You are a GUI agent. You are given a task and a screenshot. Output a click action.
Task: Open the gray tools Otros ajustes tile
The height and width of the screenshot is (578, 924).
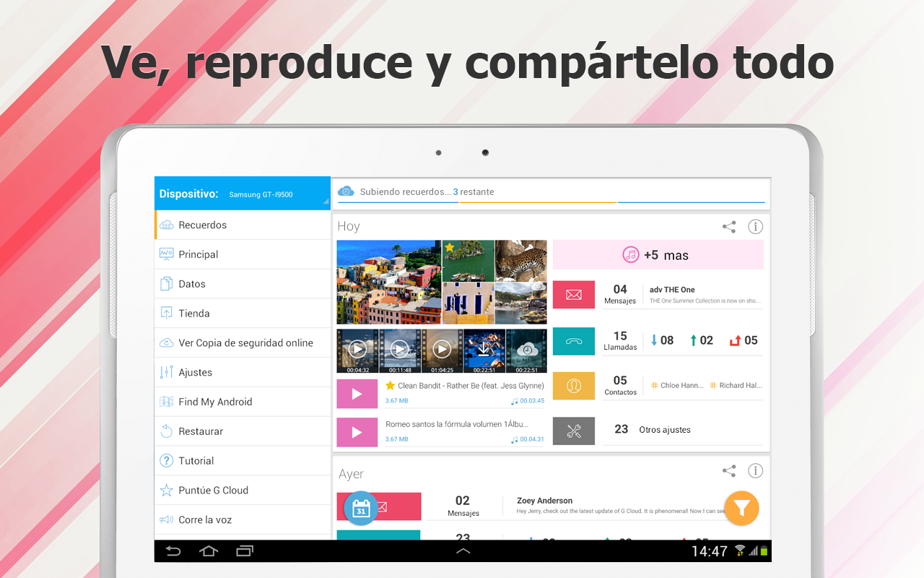[574, 431]
